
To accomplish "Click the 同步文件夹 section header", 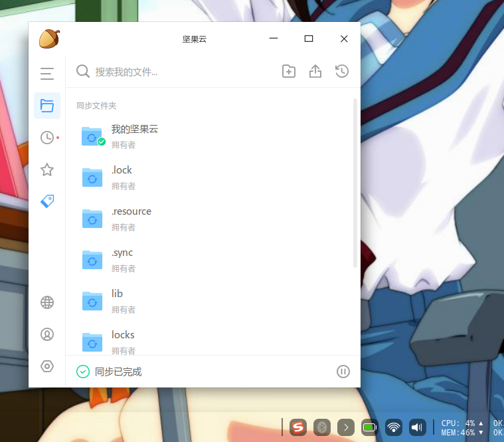I will point(96,106).
